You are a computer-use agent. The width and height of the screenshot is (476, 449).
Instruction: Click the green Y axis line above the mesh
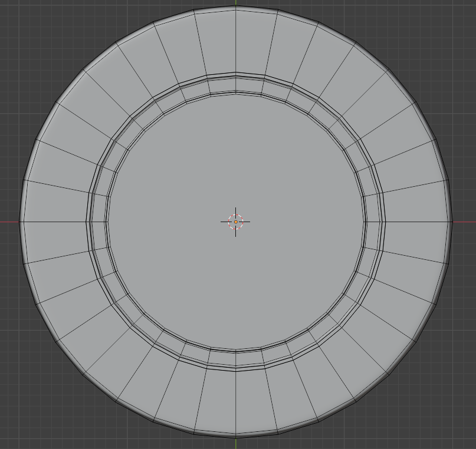236,3
